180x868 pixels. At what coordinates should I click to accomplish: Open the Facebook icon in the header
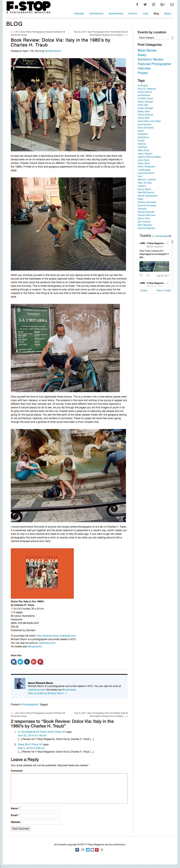click(x=137, y=4)
